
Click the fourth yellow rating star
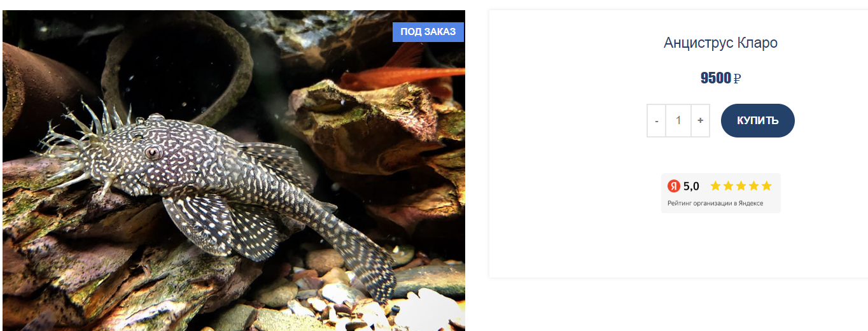[754, 186]
